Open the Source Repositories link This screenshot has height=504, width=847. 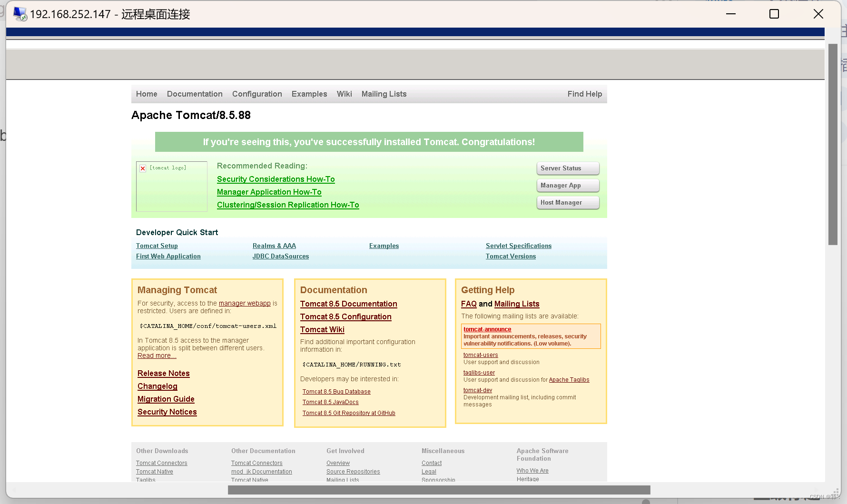(353, 472)
